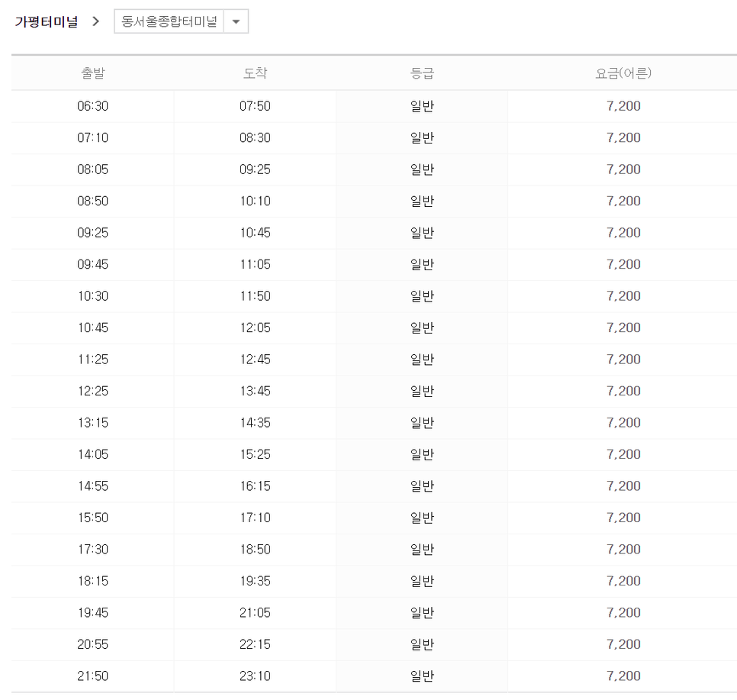Click the 07:50 arrival time
737x700 pixels.
256,106
